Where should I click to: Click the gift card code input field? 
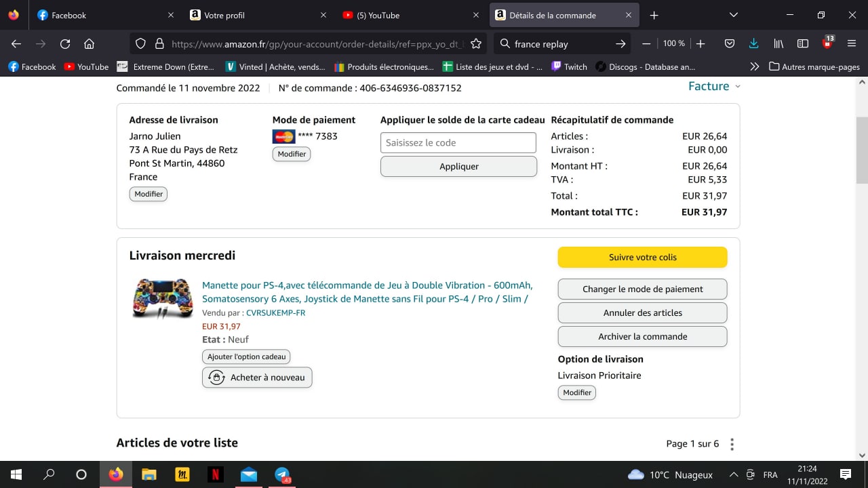tap(458, 143)
